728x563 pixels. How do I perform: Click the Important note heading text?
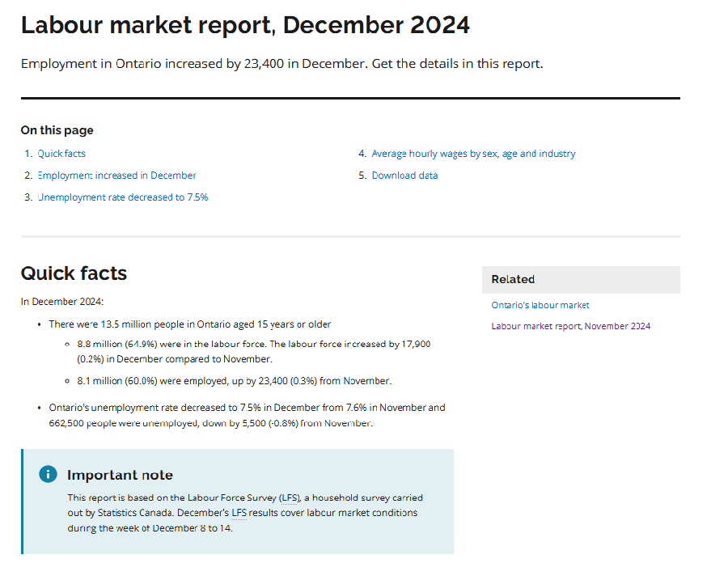click(x=120, y=475)
